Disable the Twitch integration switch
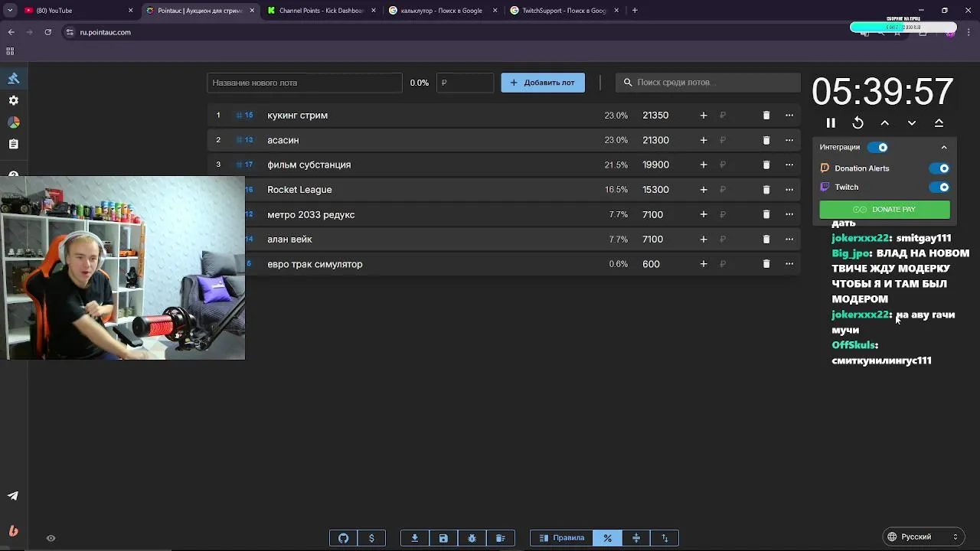 pyautogui.click(x=939, y=187)
